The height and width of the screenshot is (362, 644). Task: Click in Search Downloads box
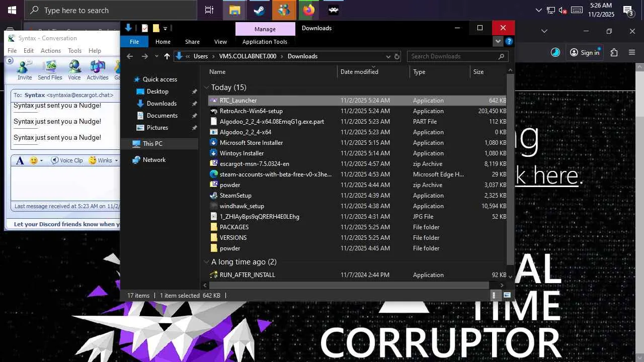tap(457, 56)
